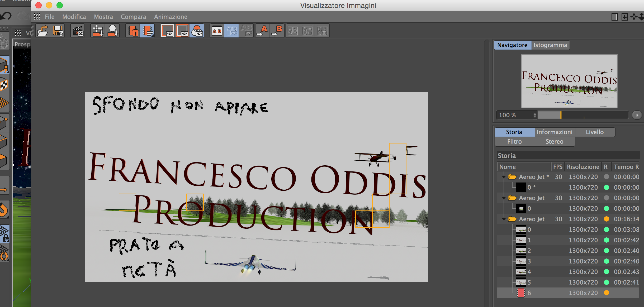Collapse the first Aereo Jet * folder
This screenshot has height=307, width=644.
click(504, 177)
